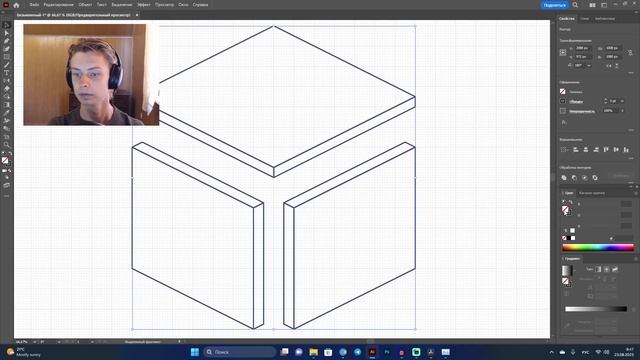Go to the Home screen icon
Image resolution: width=640 pixels, height=360 pixels.
(16, 5)
